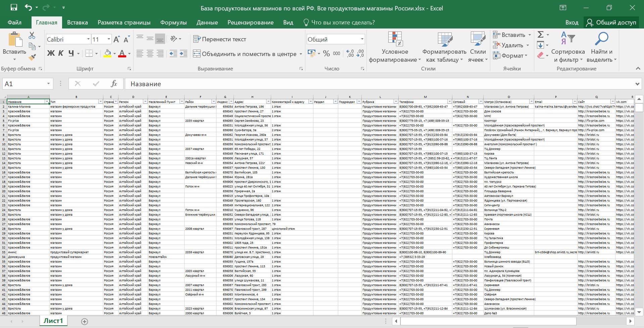This screenshot has width=644, height=328.
Task: Apply the yellow fill color swatch
Action: pos(107,54)
